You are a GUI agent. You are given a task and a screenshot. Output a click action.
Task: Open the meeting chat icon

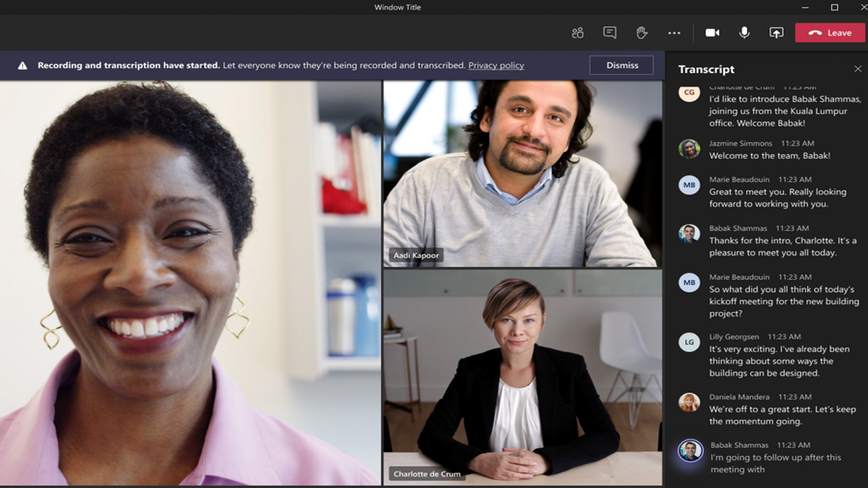[x=610, y=33]
